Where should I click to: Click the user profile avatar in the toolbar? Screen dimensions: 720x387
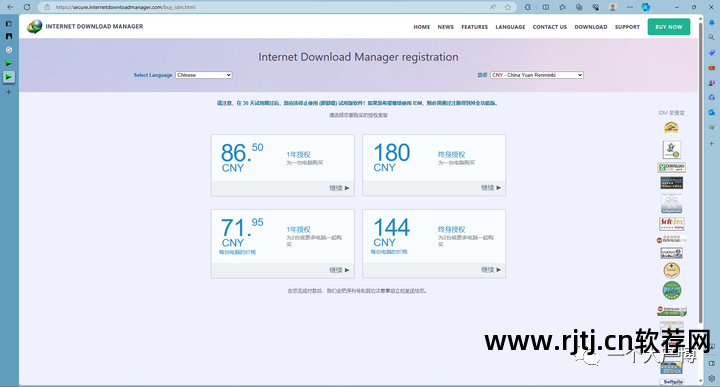coord(612,7)
